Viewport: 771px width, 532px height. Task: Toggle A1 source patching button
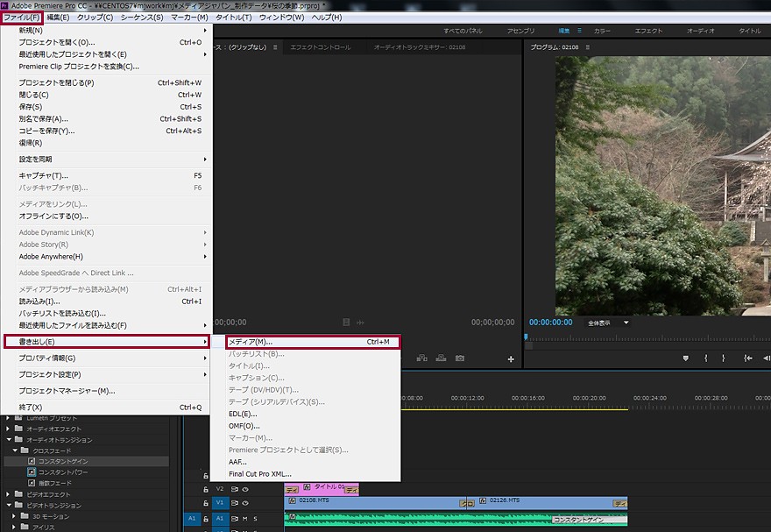pos(192,518)
